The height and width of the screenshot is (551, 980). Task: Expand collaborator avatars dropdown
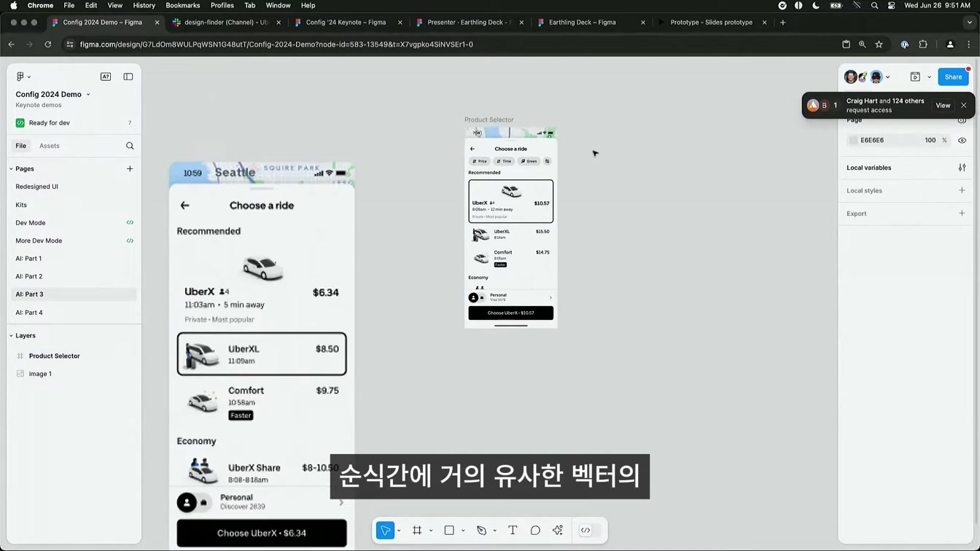pyautogui.click(x=887, y=77)
